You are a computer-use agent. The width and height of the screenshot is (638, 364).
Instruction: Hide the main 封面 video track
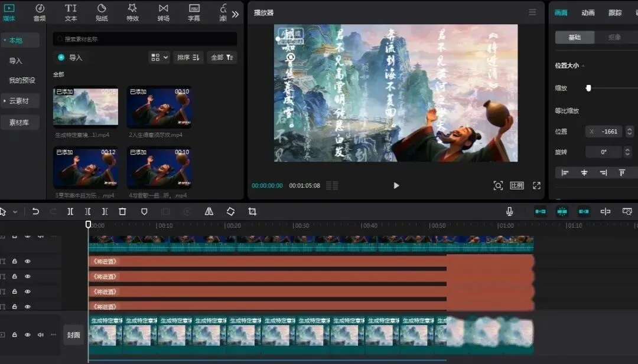tap(27, 335)
